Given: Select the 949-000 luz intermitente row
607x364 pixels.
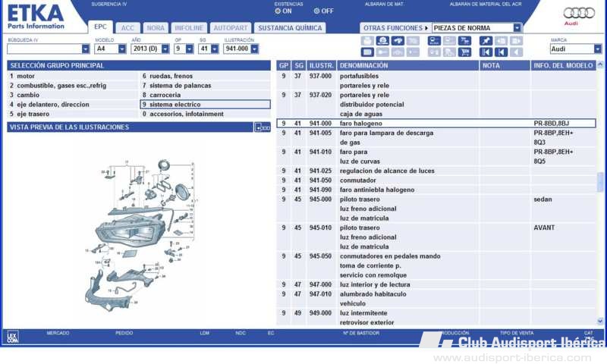Looking at the screenshot, I should (x=436, y=318).
